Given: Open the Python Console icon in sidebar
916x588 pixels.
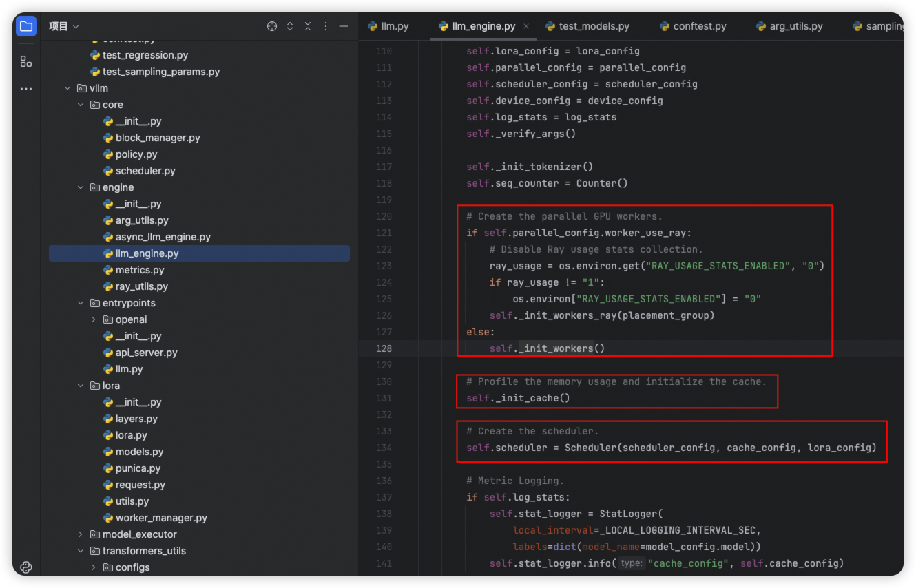Looking at the screenshot, I should point(26,567).
